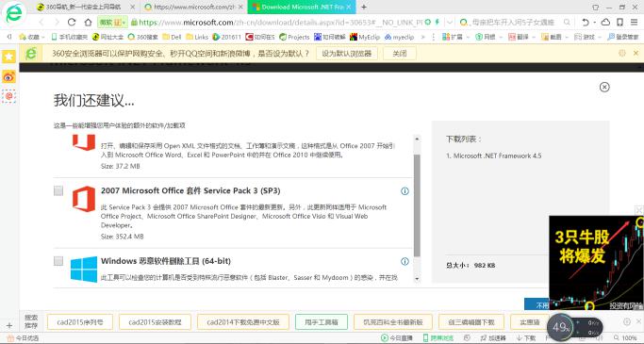The width and height of the screenshot is (644, 344).
Task: Click the scroll down arrow of the list
Action: (417, 279)
